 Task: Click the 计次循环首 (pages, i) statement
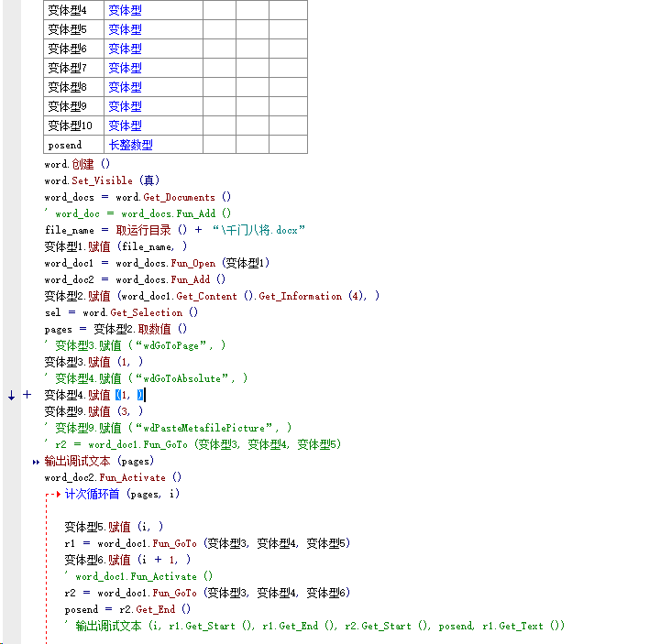coord(122,494)
